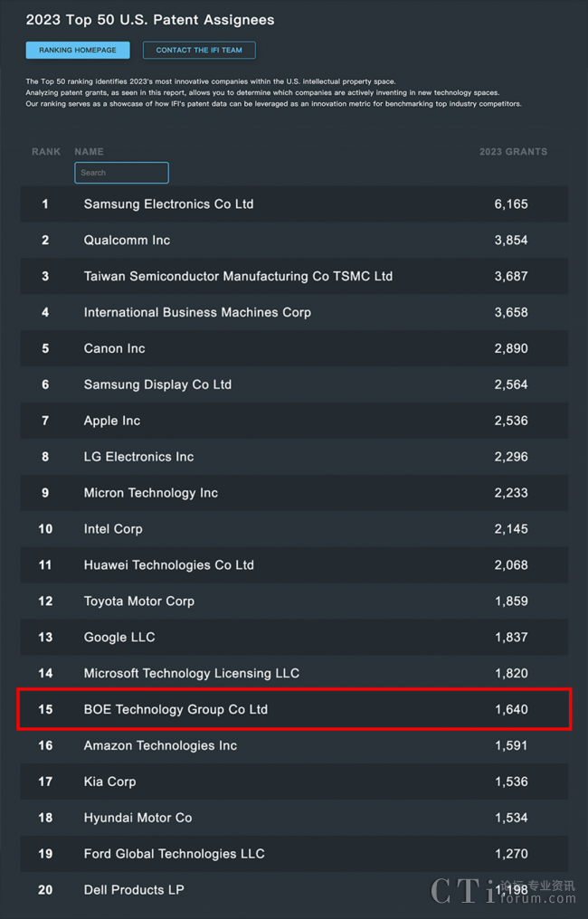
Task: Open the Qualcomm Inc entry
Action: tap(127, 241)
